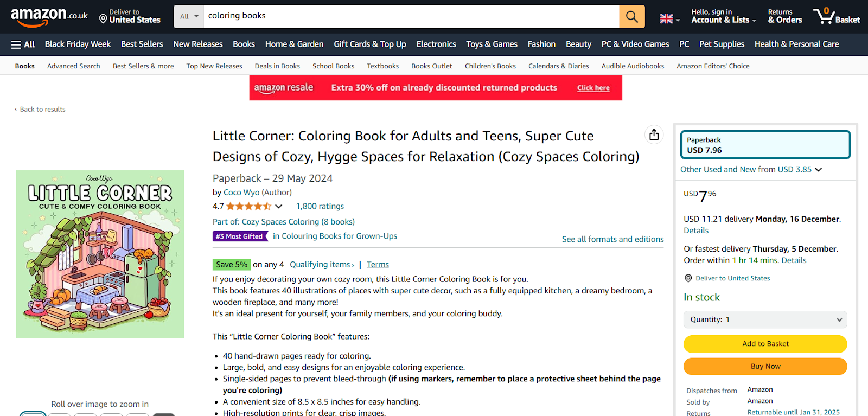This screenshot has height=416, width=868.
Task: Click the orange search magnifier icon
Action: point(631,16)
